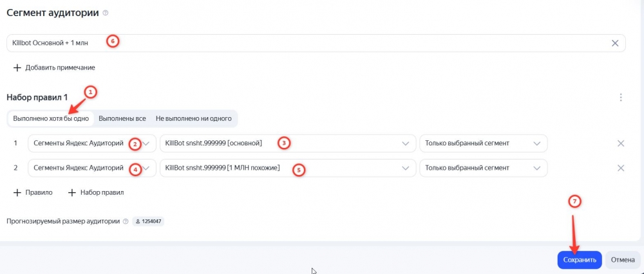
Task: Clear the segment name field with X
Action: tap(615, 43)
